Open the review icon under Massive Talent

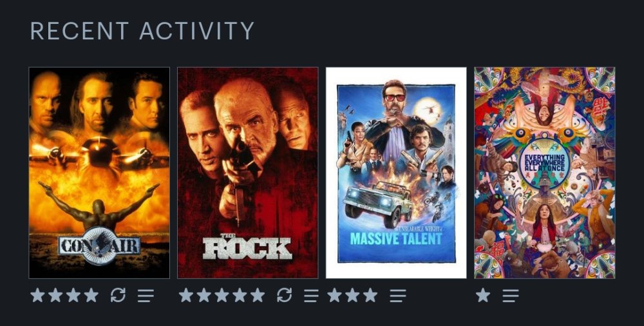(398, 296)
